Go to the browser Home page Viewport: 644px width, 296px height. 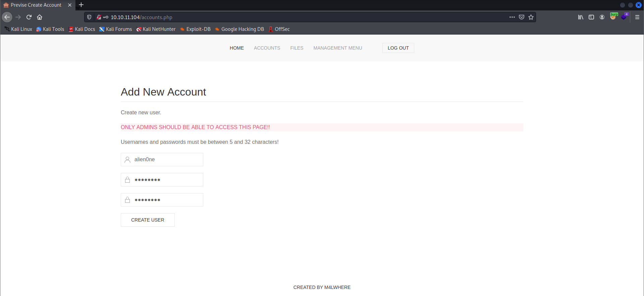click(x=40, y=17)
